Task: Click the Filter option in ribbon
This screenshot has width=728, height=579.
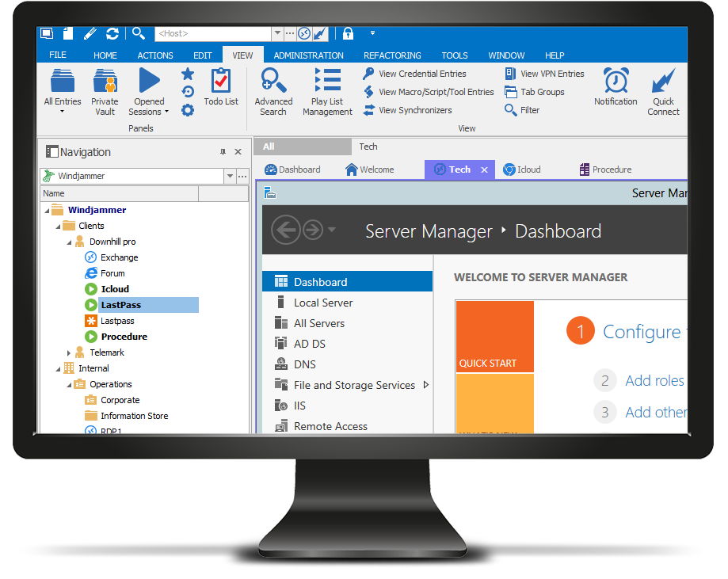Action: click(x=522, y=110)
